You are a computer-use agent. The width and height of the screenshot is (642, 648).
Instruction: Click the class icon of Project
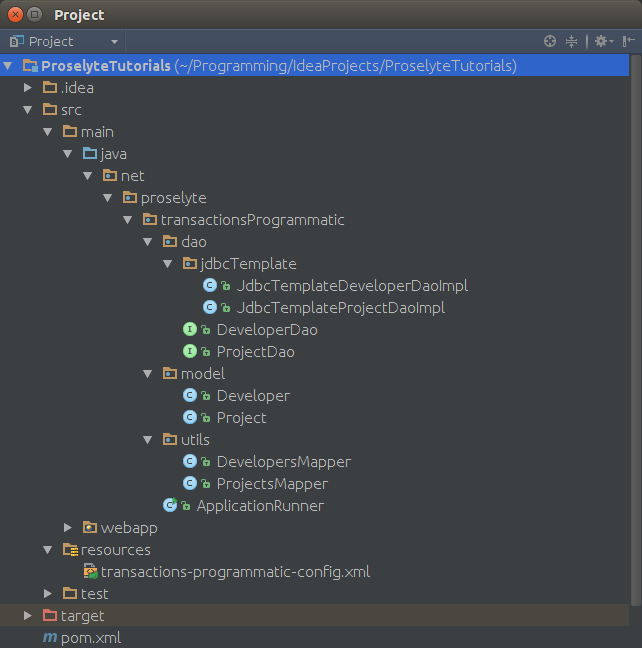[x=190, y=417]
